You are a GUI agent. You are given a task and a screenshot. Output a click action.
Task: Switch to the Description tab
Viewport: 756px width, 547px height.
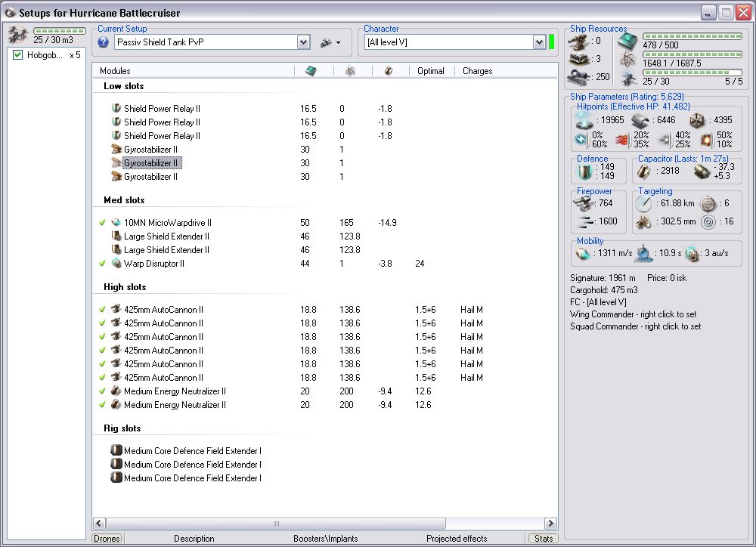click(x=194, y=539)
